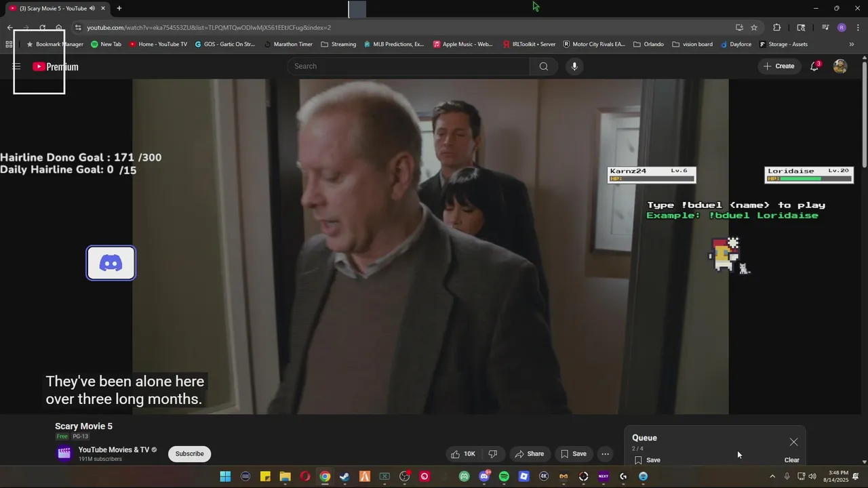Open the Chrome profile avatar

(x=842, y=28)
